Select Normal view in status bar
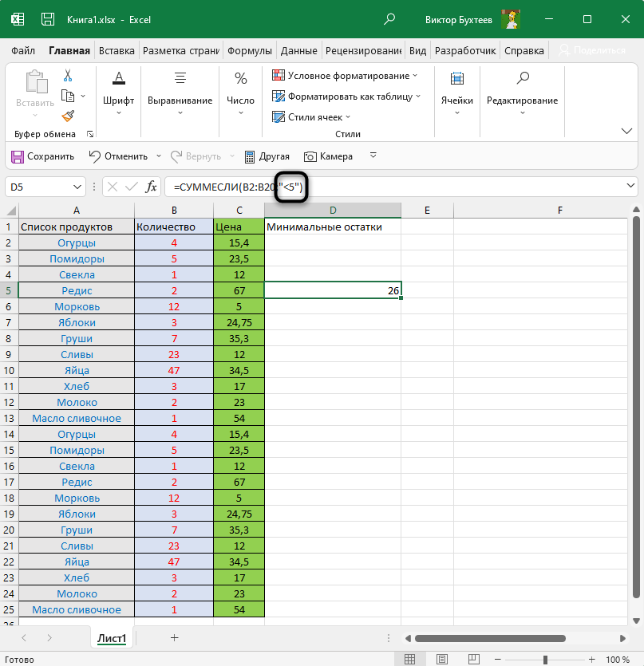 click(x=409, y=660)
